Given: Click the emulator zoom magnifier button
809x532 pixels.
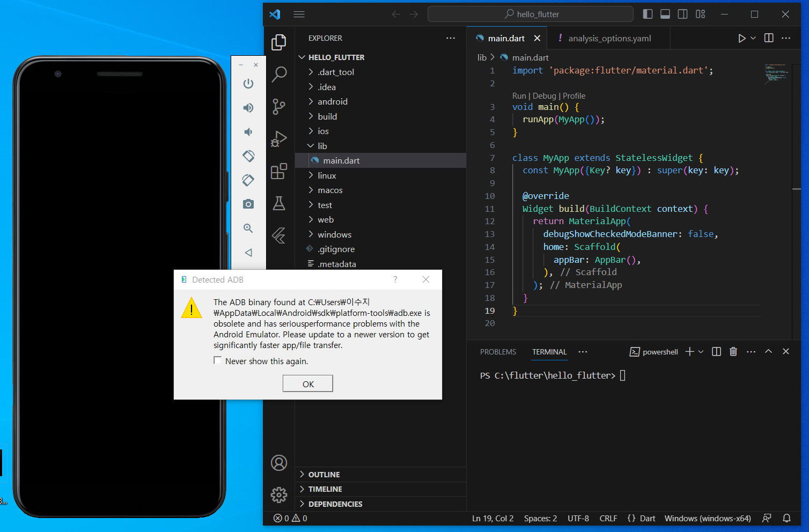Looking at the screenshot, I should (x=248, y=228).
